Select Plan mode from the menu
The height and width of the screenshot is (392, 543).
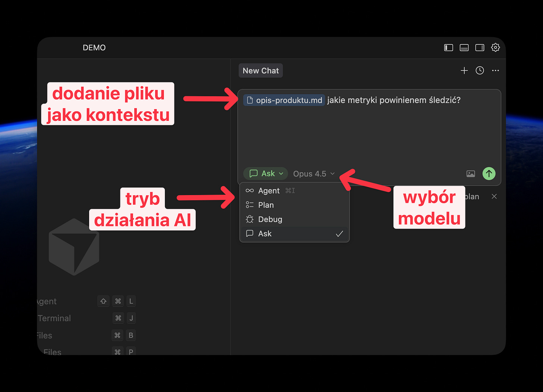295,205
